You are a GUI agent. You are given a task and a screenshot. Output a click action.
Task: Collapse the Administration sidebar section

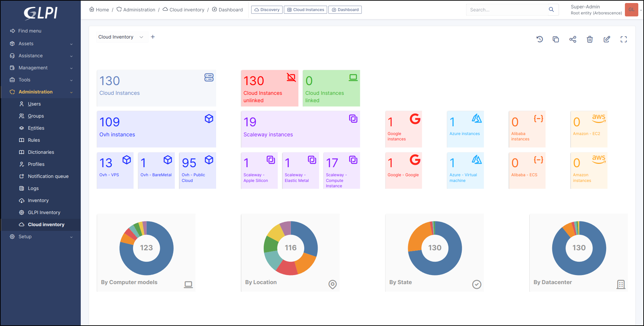pos(41,92)
